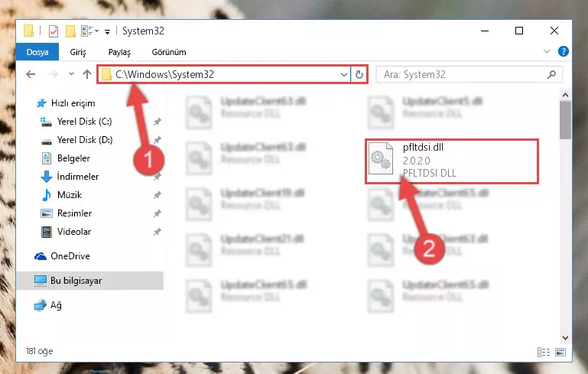Unpin Yerel Disk (C:) using pin icon

[157, 122]
